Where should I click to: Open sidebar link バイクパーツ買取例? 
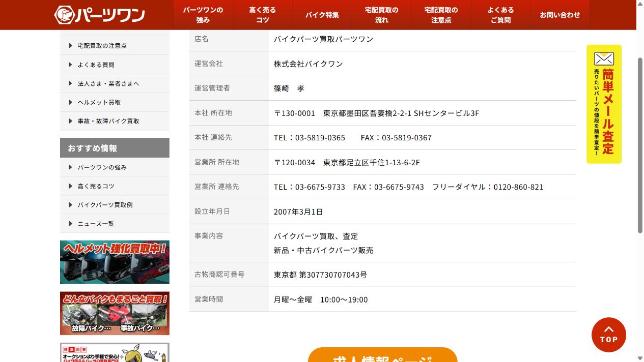coord(115,205)
